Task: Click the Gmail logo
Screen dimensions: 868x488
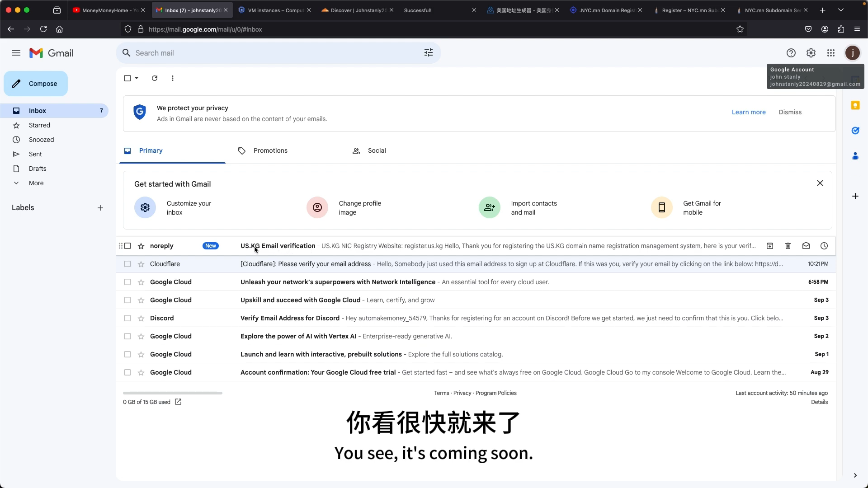Action: click(51, 53)
